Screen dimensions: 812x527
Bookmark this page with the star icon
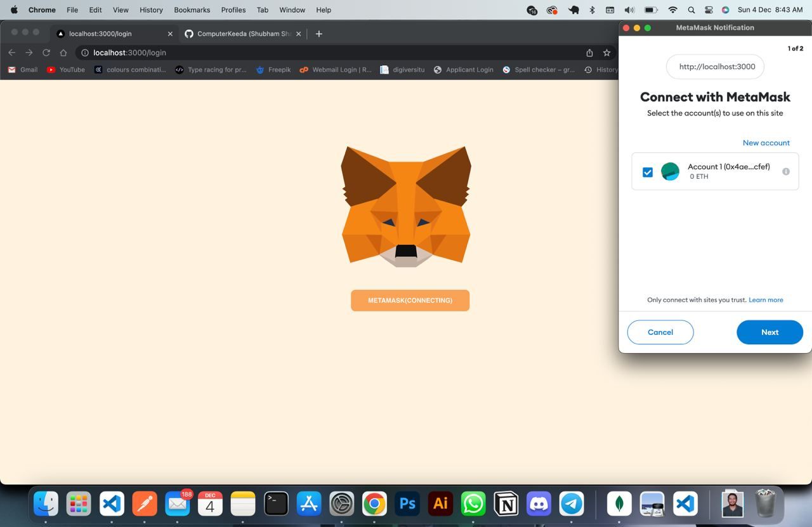(x=606, y=53)
